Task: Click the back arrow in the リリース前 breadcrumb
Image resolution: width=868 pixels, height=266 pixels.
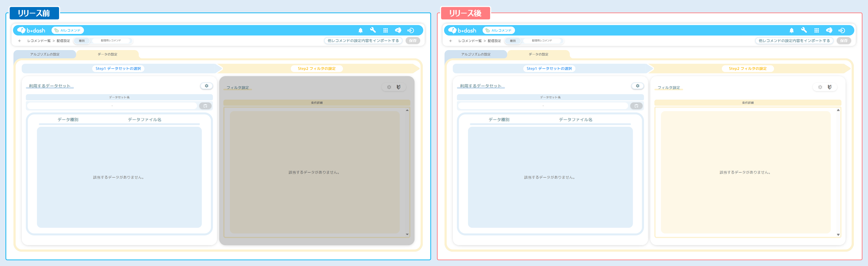Action: tap(20, 41)
